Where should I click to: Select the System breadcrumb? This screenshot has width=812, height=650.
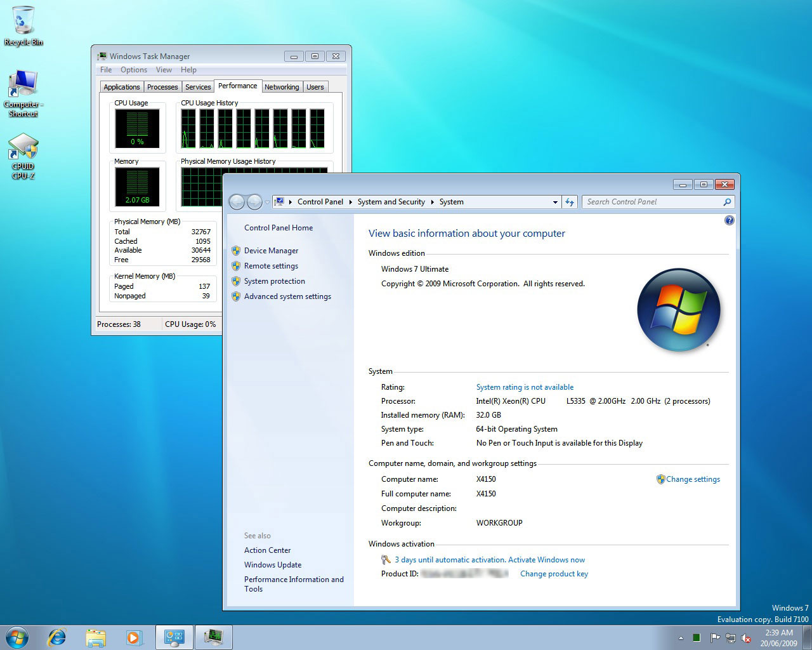452,202
